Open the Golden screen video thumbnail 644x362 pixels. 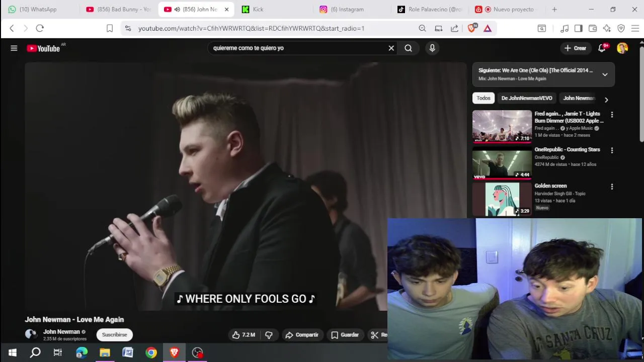[x=502, y=199]
